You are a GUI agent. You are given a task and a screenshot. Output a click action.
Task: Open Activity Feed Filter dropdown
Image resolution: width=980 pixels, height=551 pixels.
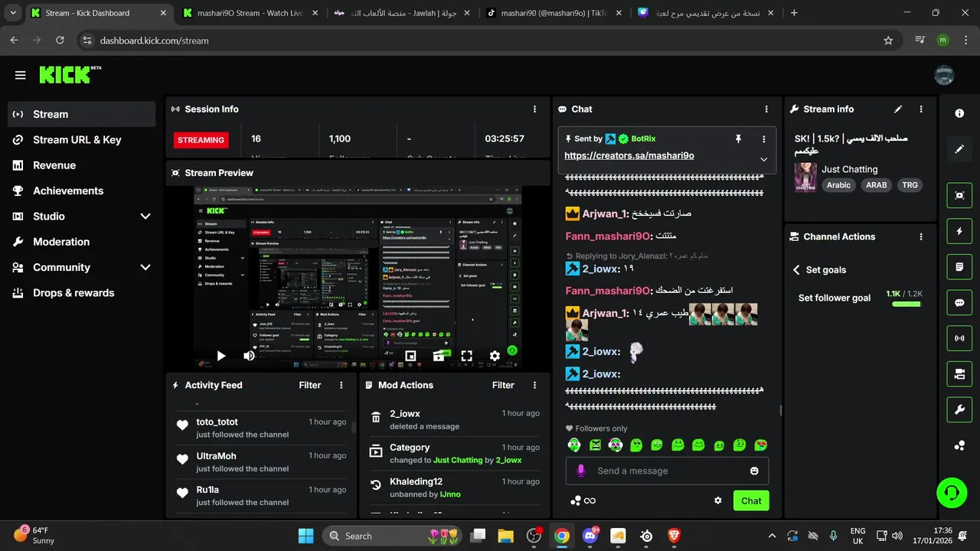point(310,386)
